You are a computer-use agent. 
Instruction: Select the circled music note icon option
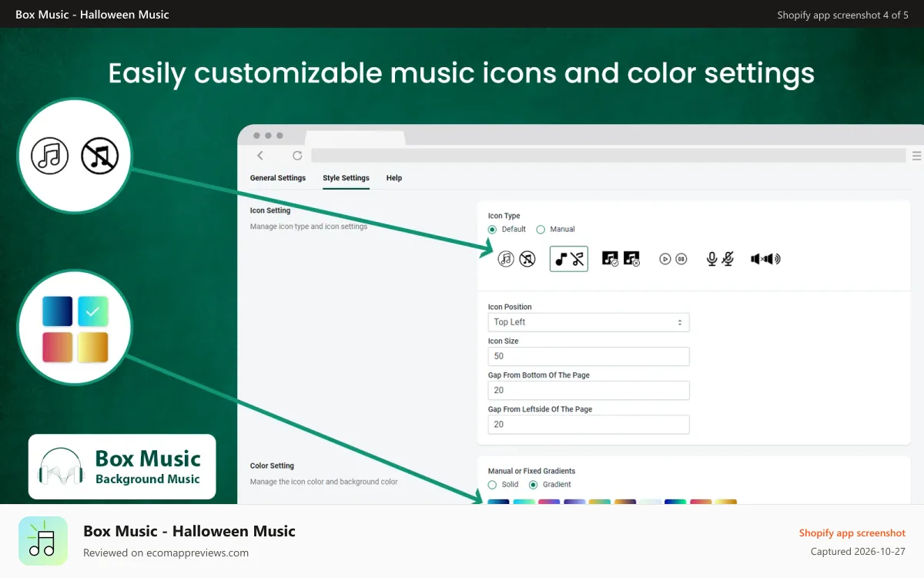pyautogui.click(x=506, y=259)
